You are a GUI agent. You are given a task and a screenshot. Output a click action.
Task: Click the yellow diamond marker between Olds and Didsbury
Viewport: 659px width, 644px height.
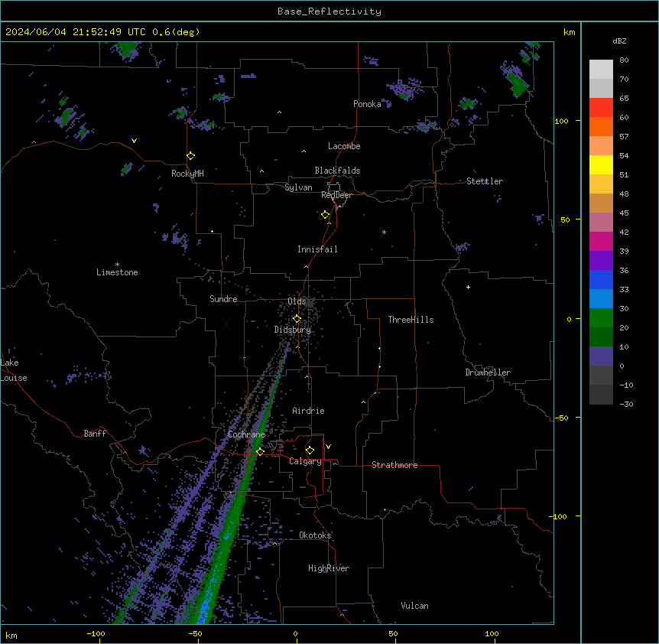point(297,319)
